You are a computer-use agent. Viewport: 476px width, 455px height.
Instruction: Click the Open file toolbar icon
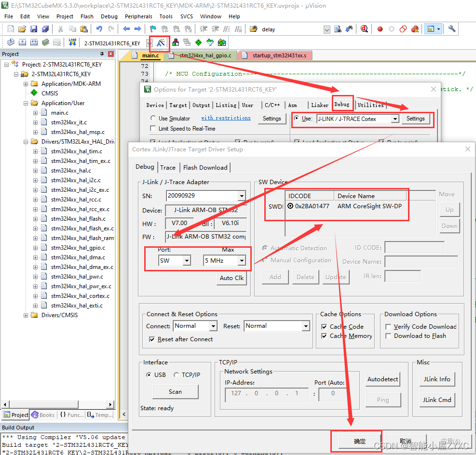22,29
